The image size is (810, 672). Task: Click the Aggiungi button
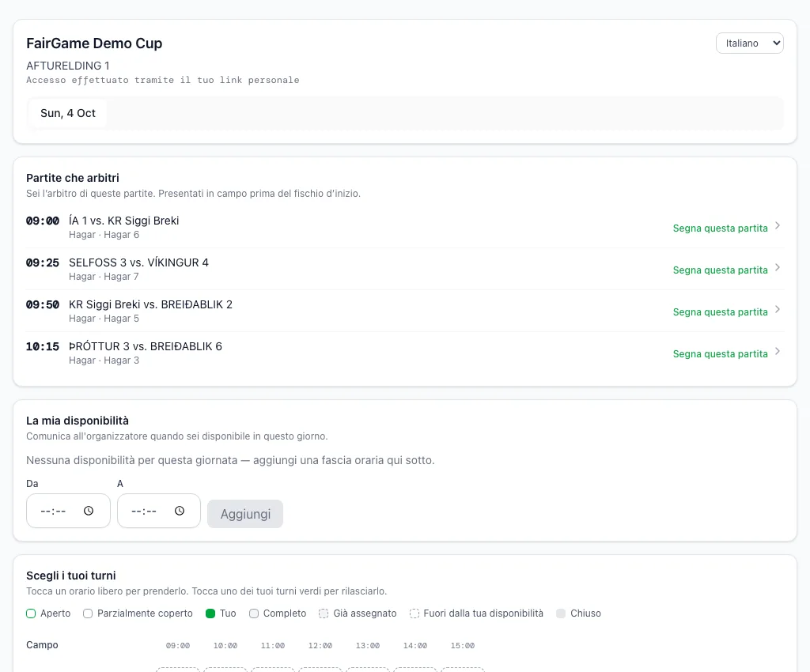pos(245,514)
